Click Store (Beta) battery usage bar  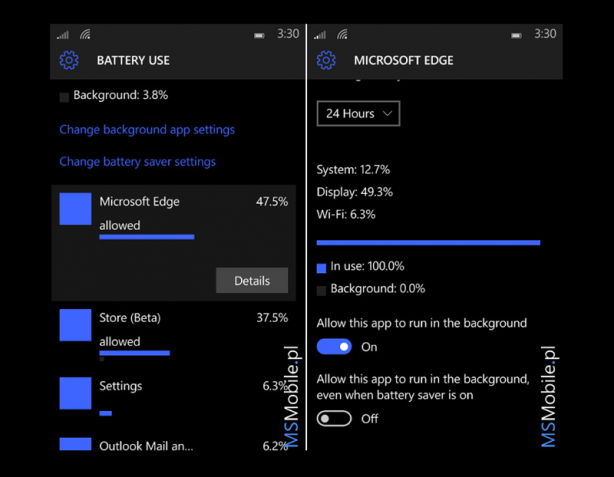click(135, 353)
